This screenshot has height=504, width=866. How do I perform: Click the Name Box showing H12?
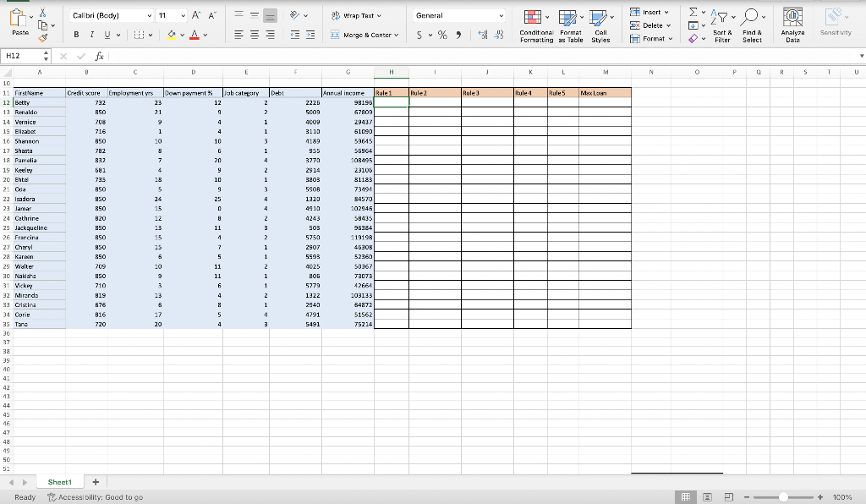click(x=22, y=56)
